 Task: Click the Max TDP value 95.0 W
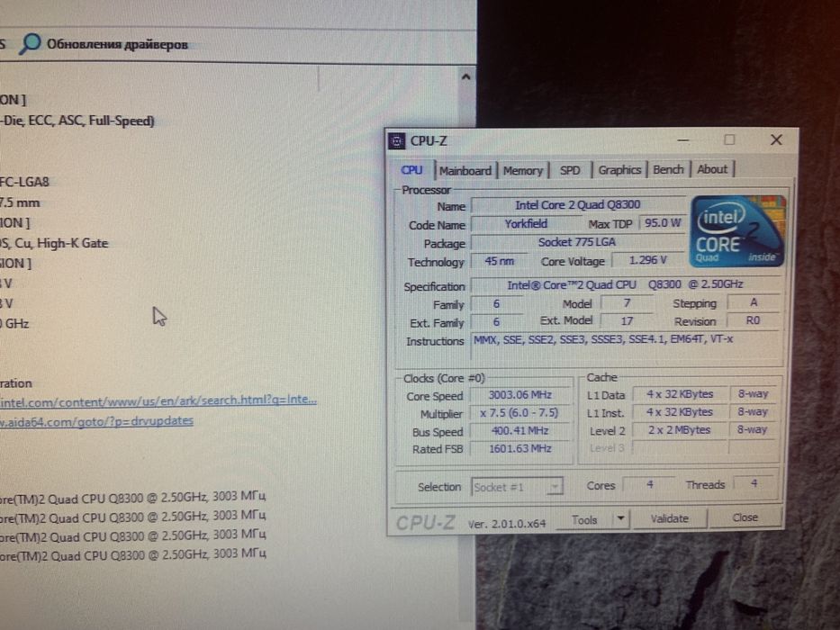point(662,223)
